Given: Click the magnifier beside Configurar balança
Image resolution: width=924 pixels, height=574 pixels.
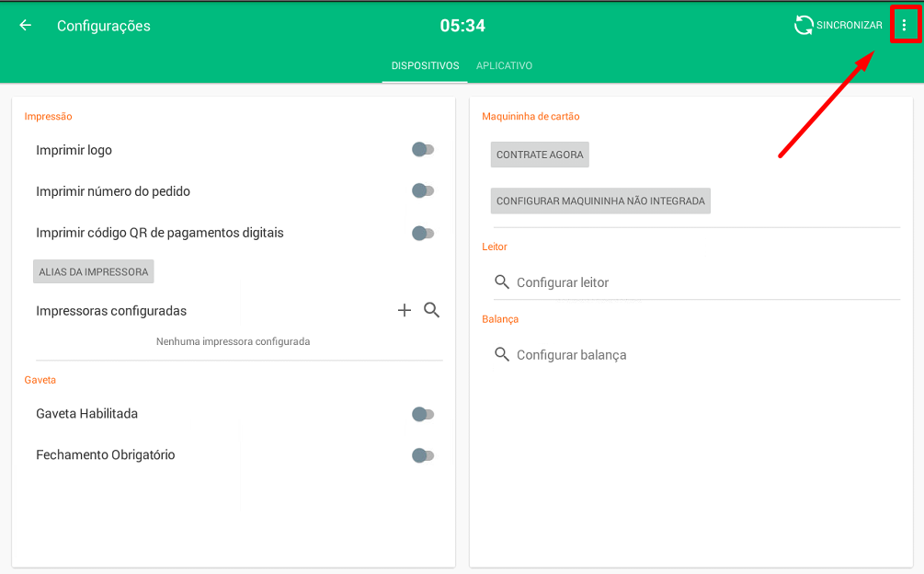Looking at the screenshot, I should [501, 354].
